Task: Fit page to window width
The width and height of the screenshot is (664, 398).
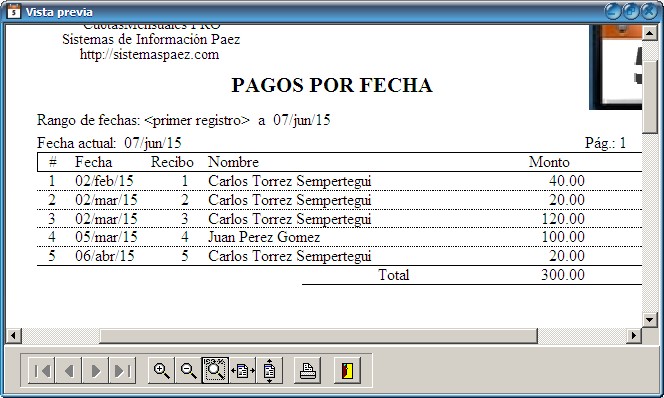Action: pyautogui.click(x=243, y=370)
